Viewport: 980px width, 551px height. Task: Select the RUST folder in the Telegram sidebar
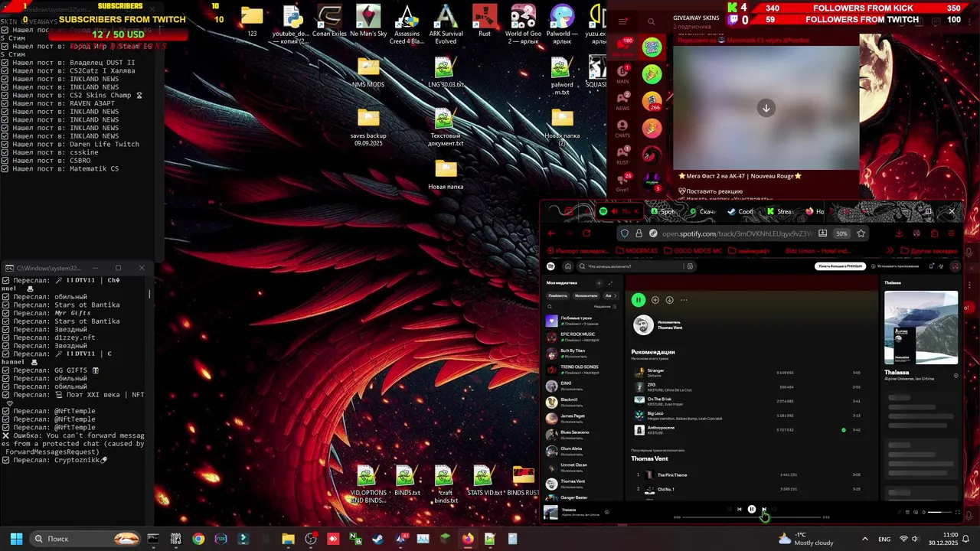(x=622, y=155)
